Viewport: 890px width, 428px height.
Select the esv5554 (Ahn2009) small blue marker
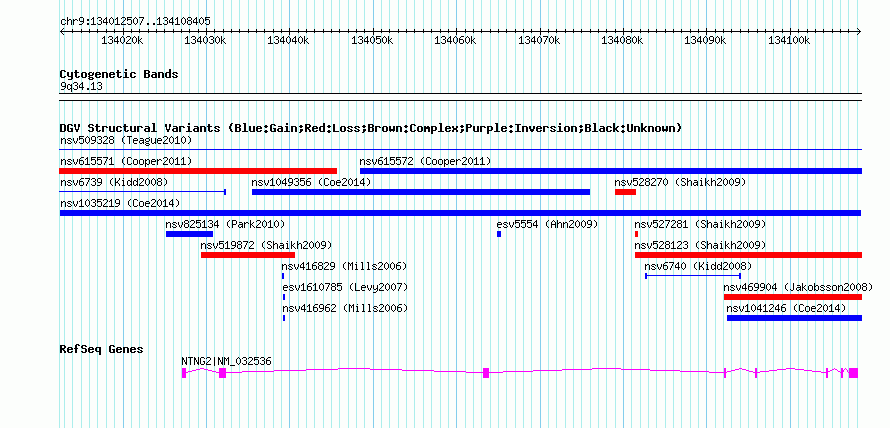[499, 234]
